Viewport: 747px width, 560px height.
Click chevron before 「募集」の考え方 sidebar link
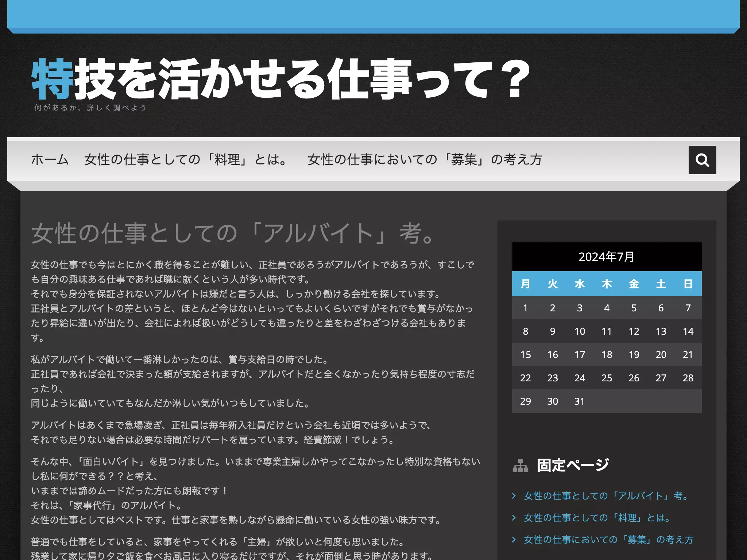514,540
